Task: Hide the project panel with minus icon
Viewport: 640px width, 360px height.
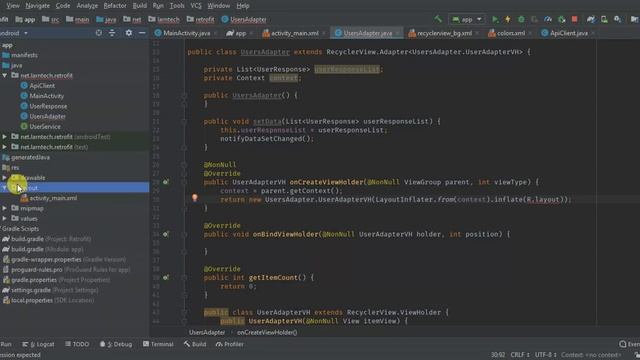Action: (x=142, y=33)
